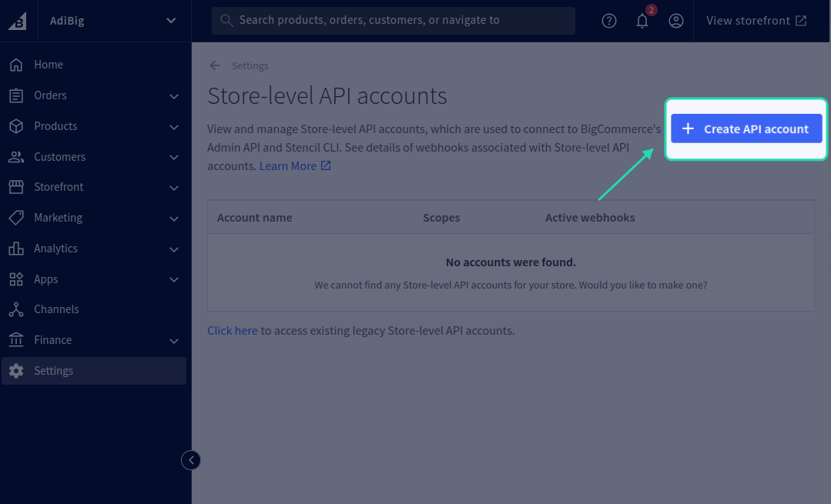Click the Apps grid icon

tap(16, 279)
